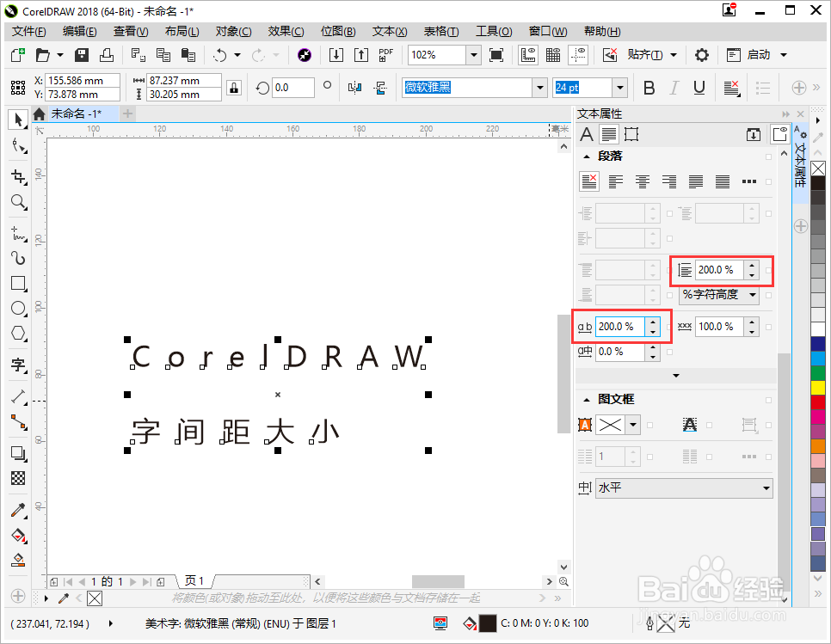The width and height of the screenshot is (831, 644).
Task: Increase line spacing 200.0 % stepper up
Action: pyautogui.click(x=752, y=265)
